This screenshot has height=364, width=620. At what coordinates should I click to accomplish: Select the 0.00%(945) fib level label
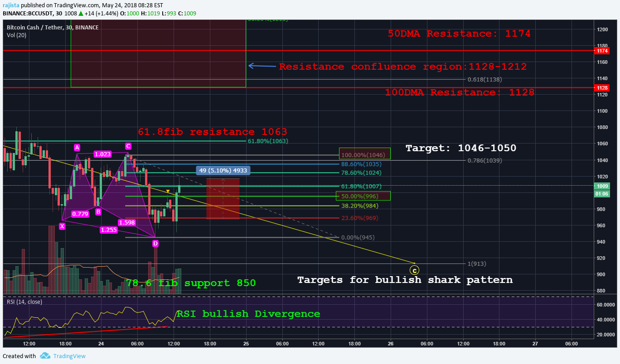click(358, 237)
